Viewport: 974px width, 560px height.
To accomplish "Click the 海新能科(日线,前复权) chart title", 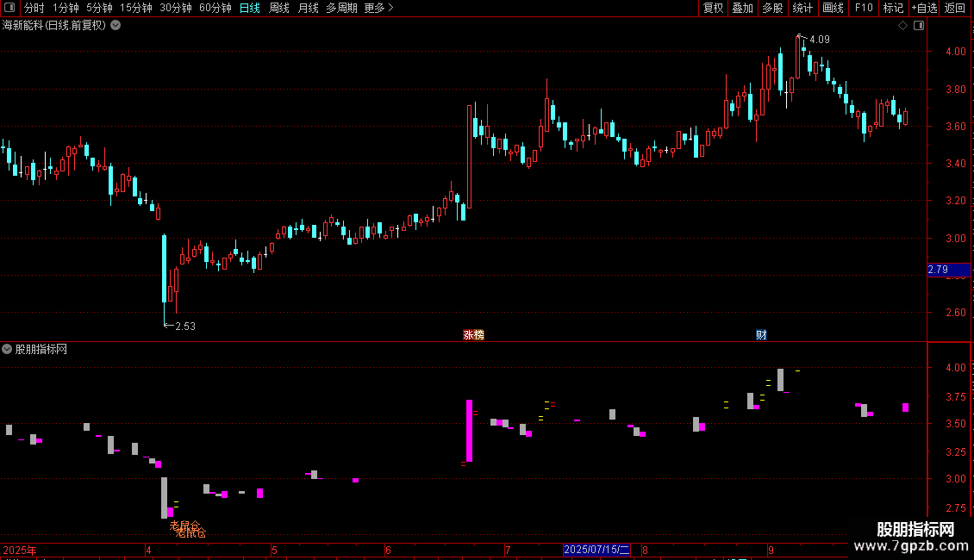I will pyautogui.click(x=54, y=26).
